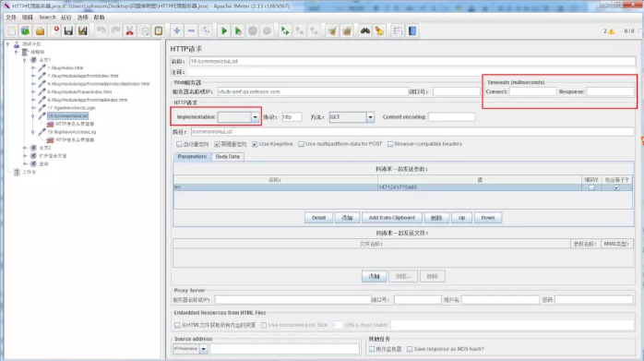Click the Redo arrow icon
Image resolution: width=644 pixels, height=361 pixels.
[115, 30]
